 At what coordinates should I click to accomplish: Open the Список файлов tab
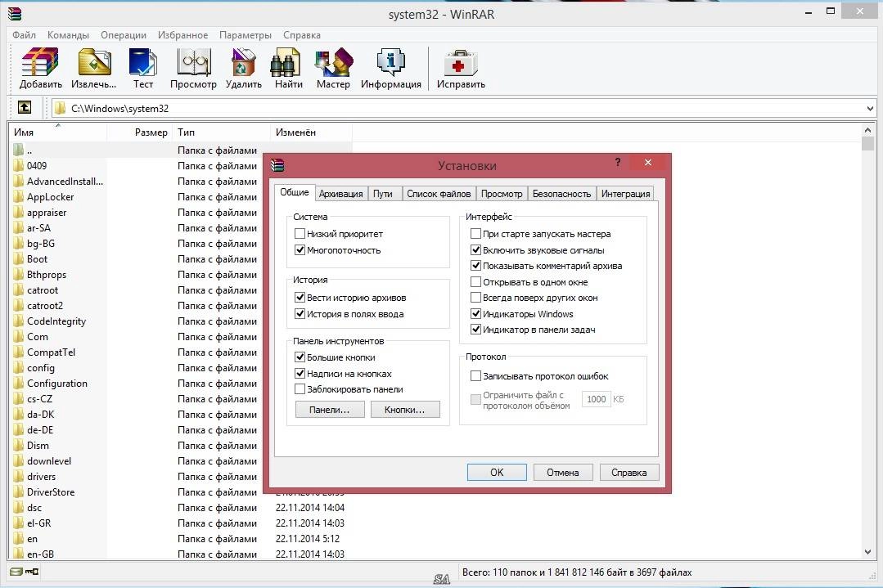coord(439,194)
